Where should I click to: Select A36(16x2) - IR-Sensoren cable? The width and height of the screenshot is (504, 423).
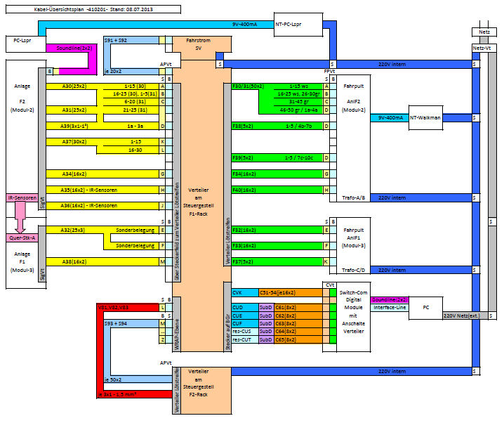[102, 206]
